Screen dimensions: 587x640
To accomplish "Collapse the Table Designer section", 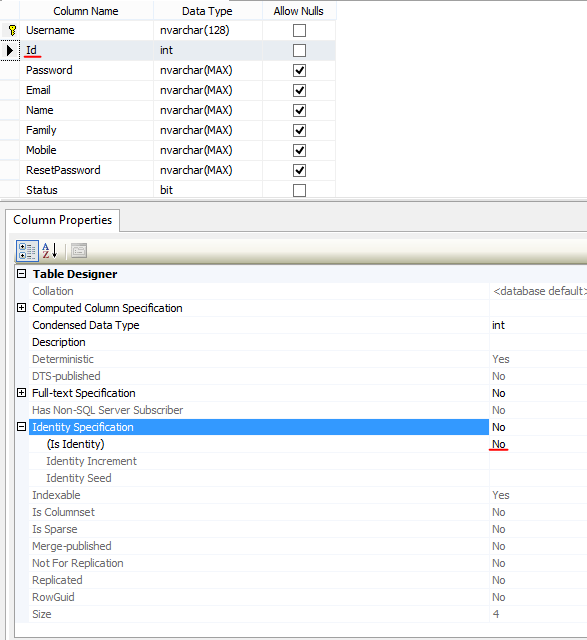I will [22, 274].
